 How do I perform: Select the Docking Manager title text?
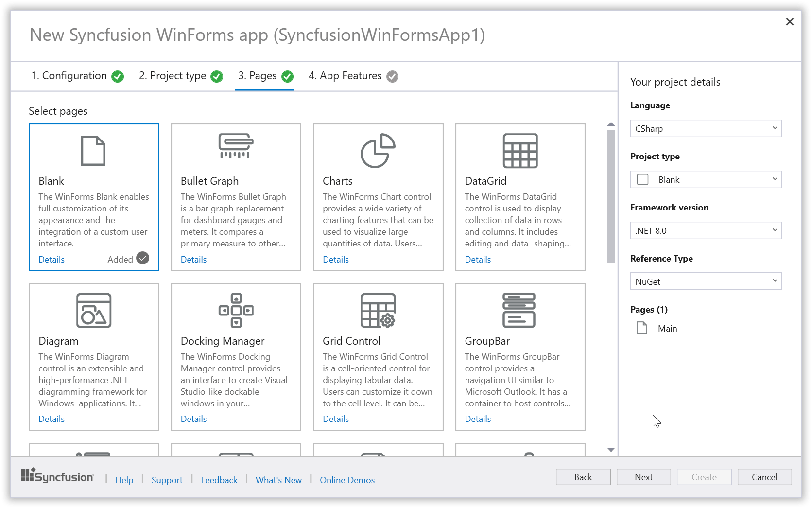[x=223, y=341]
